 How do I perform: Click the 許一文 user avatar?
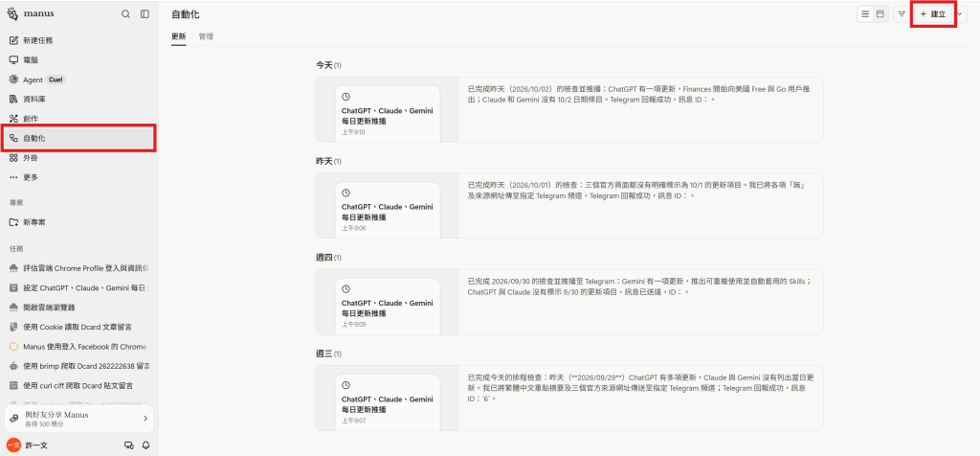pos(13,445)
